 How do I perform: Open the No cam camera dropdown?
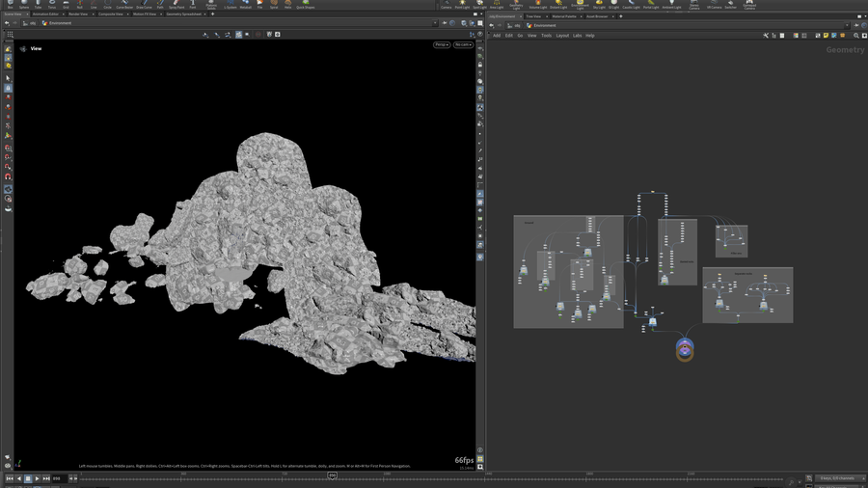(x=463, y=44)
